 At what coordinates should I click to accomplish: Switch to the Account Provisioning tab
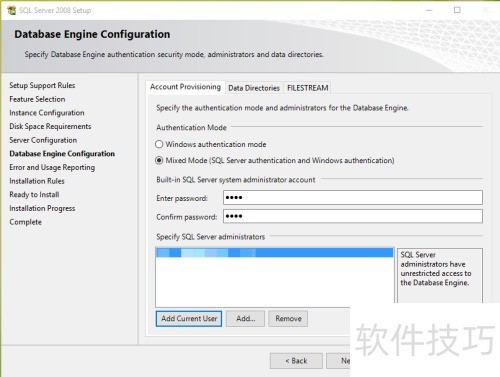pyautogui.click(x=185, y=87)
